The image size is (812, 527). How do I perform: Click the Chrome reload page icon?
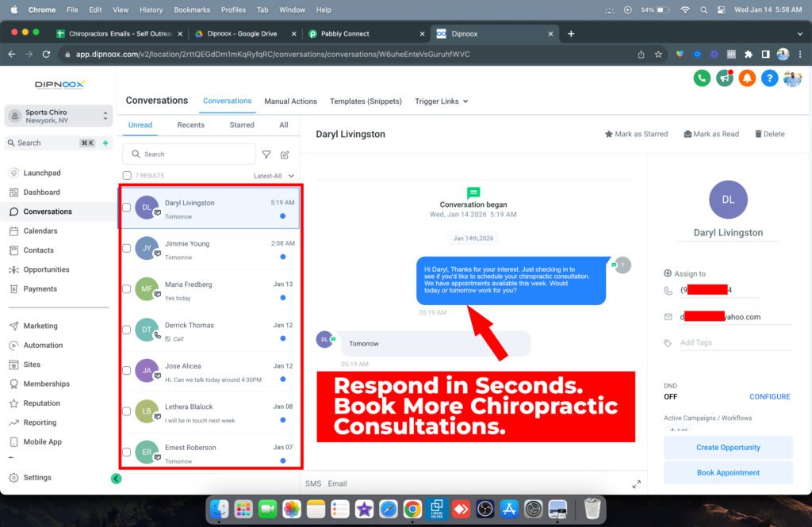[46, 54]
